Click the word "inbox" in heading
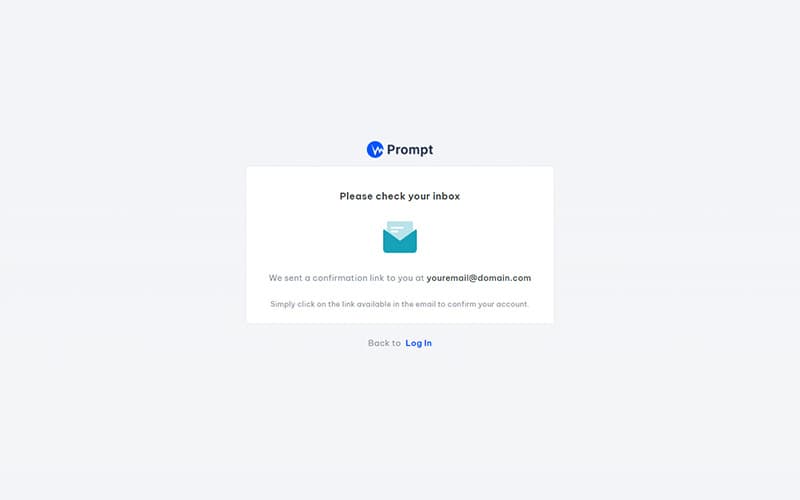 (446, 196)
